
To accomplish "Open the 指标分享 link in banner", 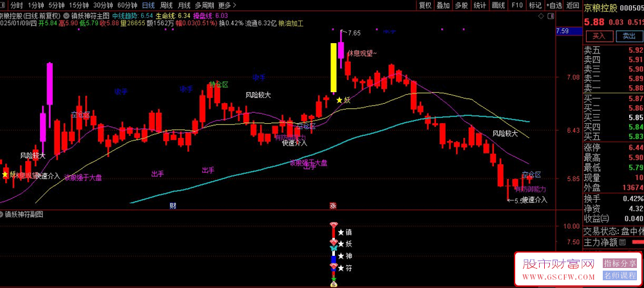I will (620, 263).
